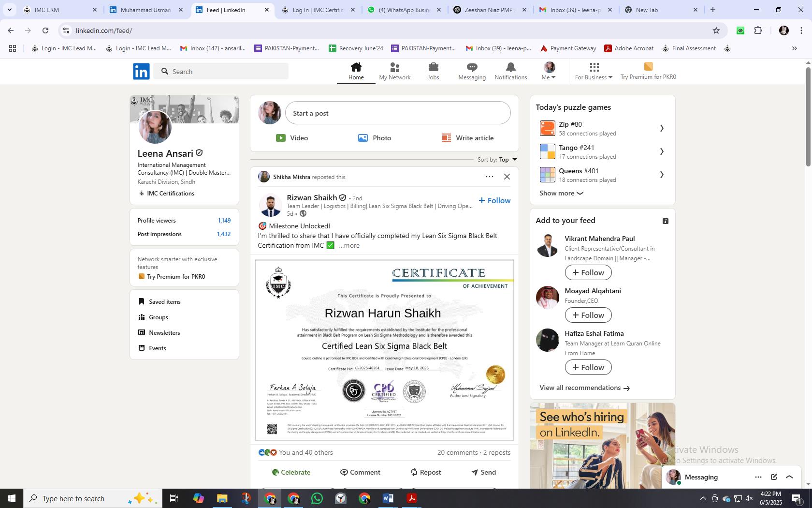The width and height of the screenshot is (812, 508).
Task: Open the certificate image thumbnail
Action: pos(385,350)
